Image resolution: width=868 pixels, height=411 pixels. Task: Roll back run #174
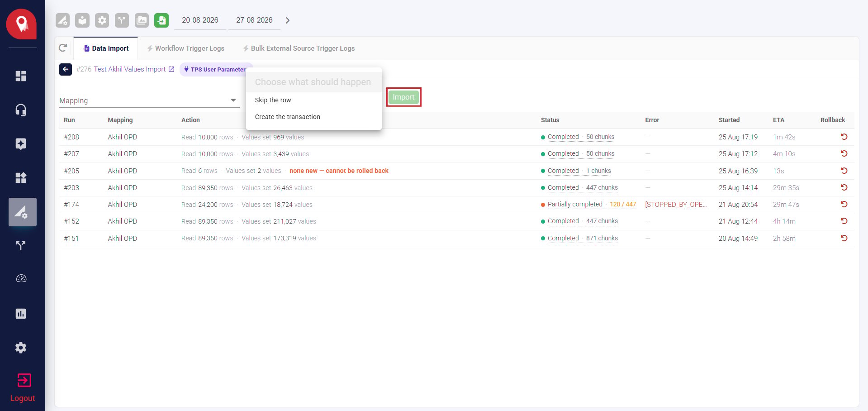click(x=844, y=204)
